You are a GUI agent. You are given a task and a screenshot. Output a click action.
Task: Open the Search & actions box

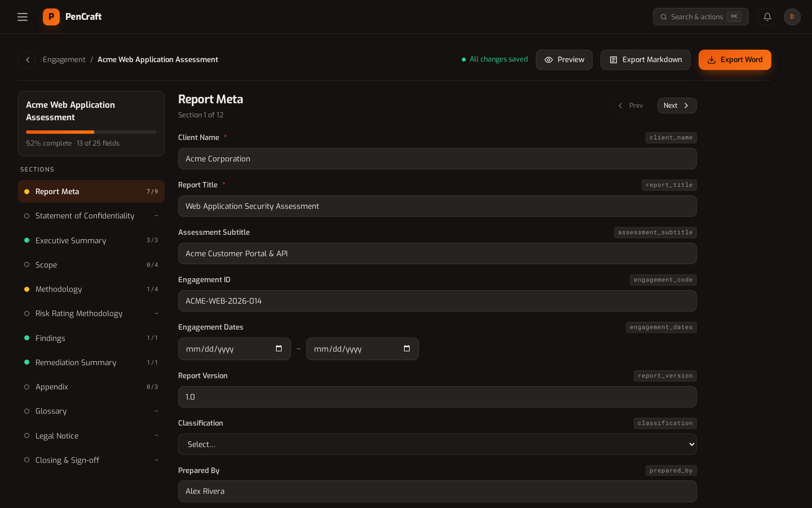click(x=701, y=17)
